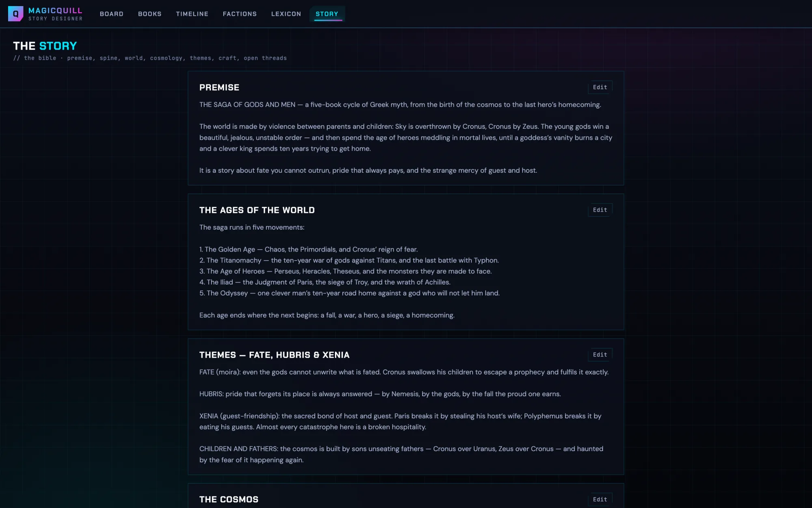The height and width of the screenshot is (508, 812).
Task: Click the XENIA guest-friendship paragraph
Action: [400, 421]
